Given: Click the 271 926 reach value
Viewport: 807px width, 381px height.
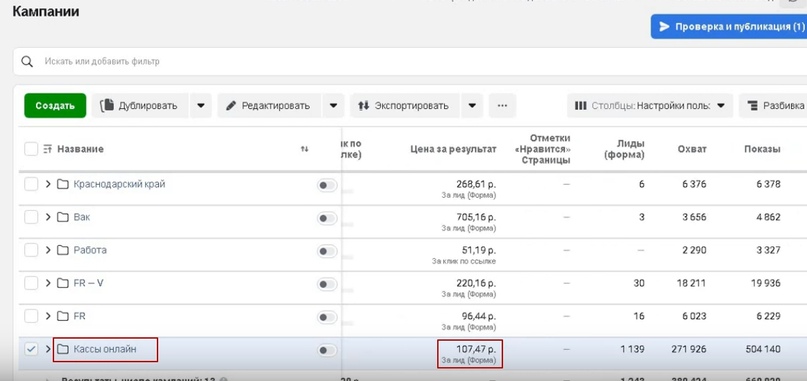Looking at the screenshot, I should pos(689,349).
